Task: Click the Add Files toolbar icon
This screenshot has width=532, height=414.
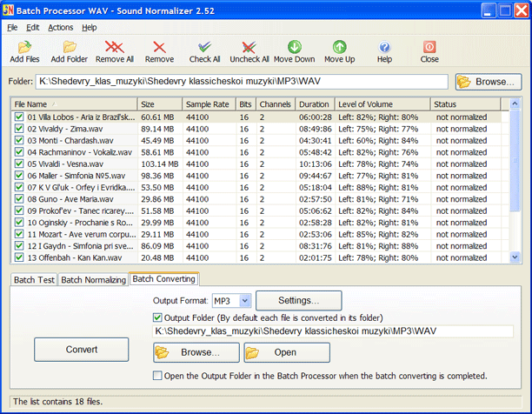Action: (x=24, y=47)
